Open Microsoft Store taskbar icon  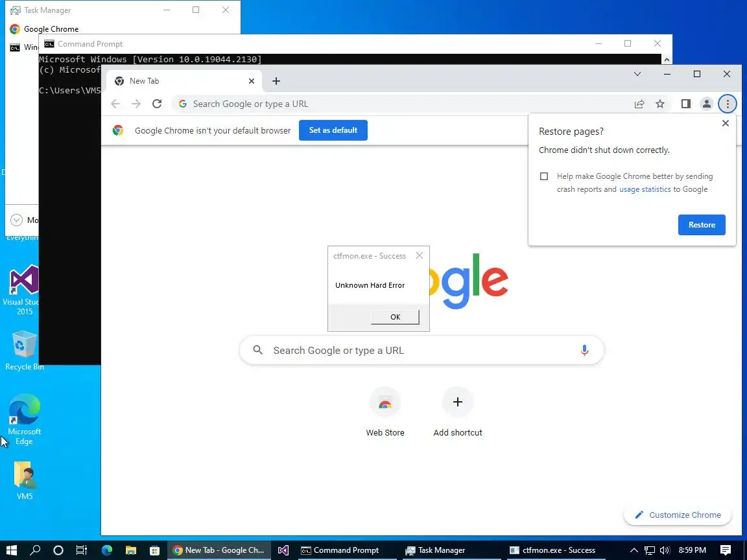pos(154,550)
